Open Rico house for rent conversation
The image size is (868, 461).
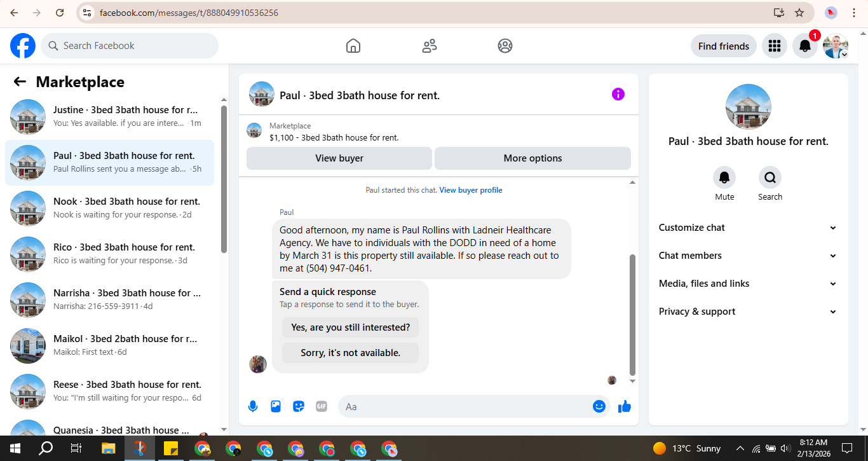(109, 254)
